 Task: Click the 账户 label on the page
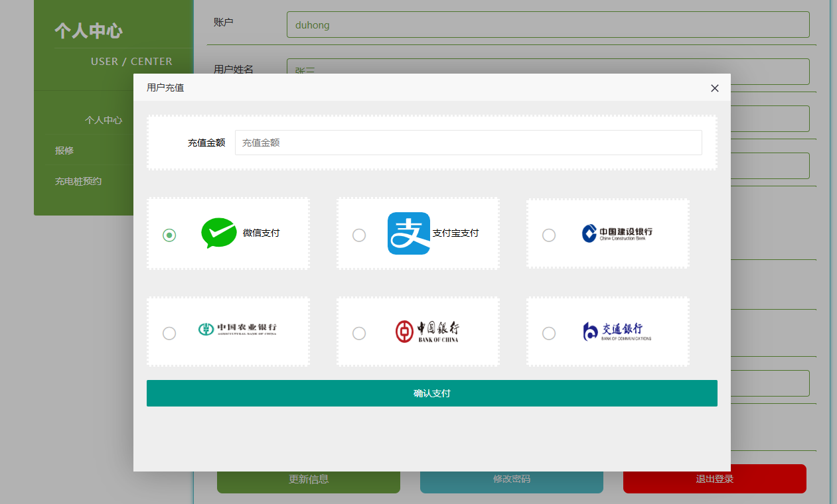point(224,23)
